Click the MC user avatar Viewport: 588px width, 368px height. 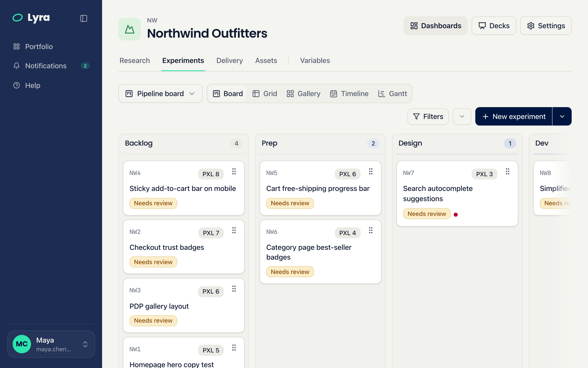[22, 344]
